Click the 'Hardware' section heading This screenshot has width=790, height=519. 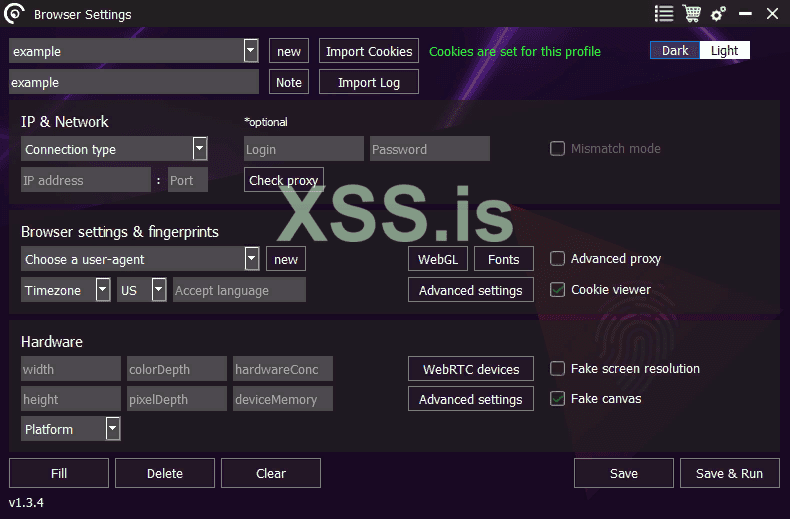[x=52, y=342]
